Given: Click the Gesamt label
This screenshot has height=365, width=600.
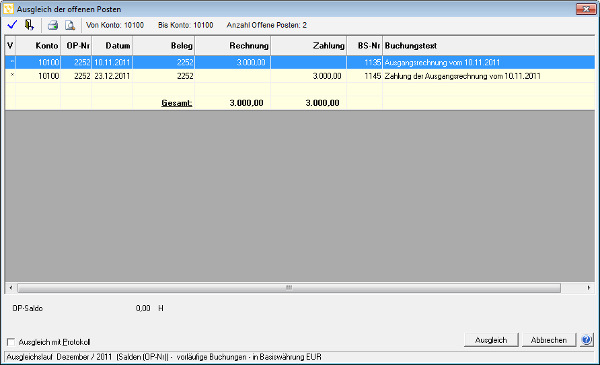Looking at the screenshot, I should pyautogui.click(x=176, y=103).
